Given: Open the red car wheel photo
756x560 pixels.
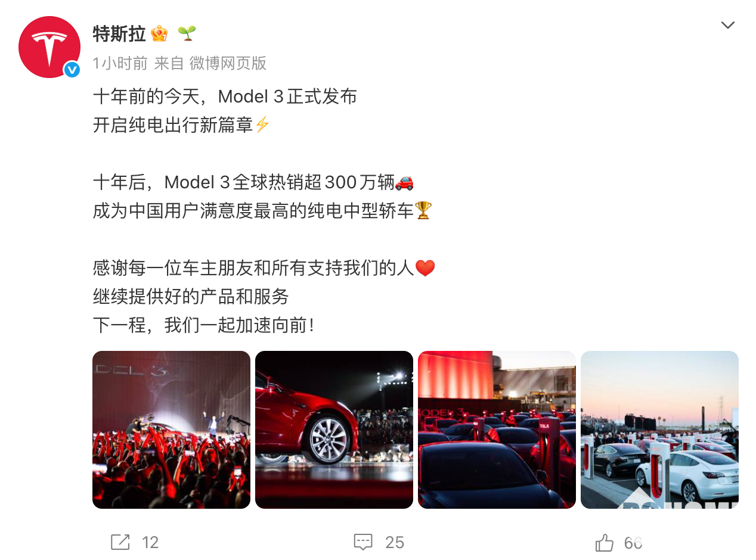Looking at the screenshot, I should pos(334,430).
